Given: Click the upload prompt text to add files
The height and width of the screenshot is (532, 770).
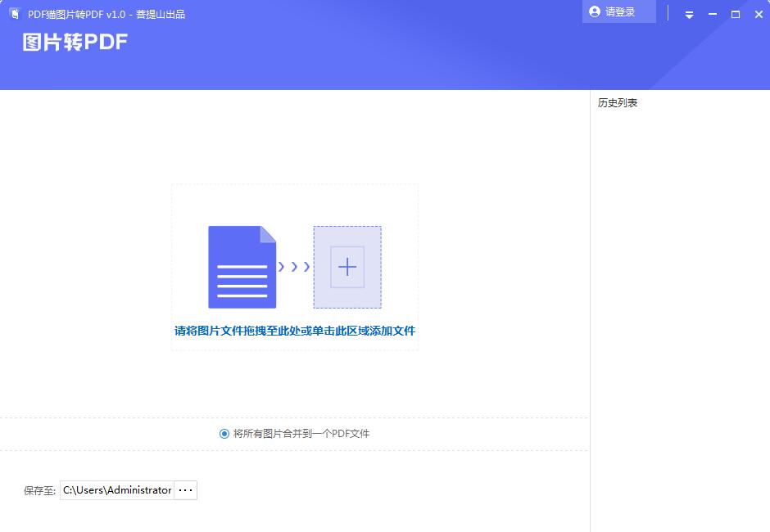Looking at the screenshot, I should pyautogui.click(x=294, y=331).
